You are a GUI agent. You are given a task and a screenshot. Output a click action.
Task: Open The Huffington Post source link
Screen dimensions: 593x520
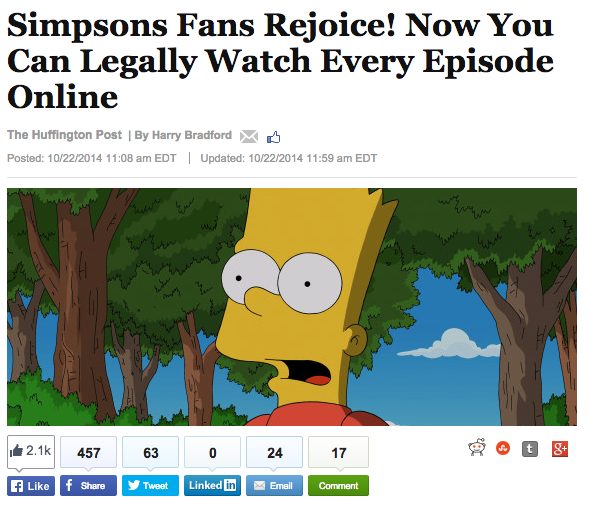[64, 135]
